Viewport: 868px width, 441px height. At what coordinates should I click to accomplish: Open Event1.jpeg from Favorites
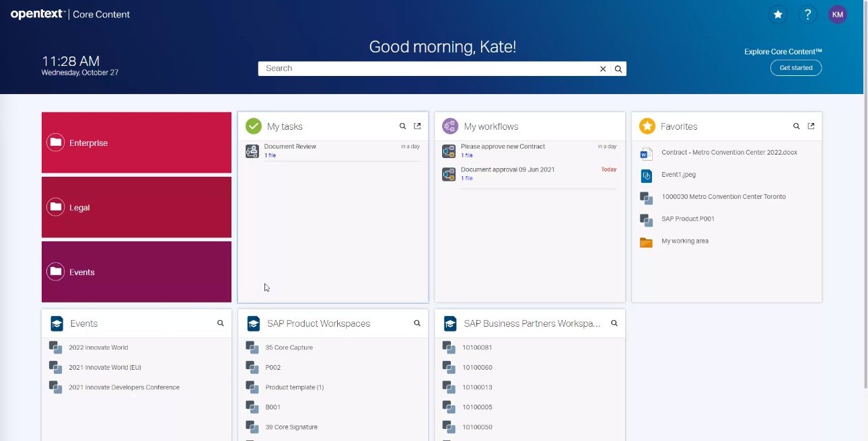tap(678, 175)
